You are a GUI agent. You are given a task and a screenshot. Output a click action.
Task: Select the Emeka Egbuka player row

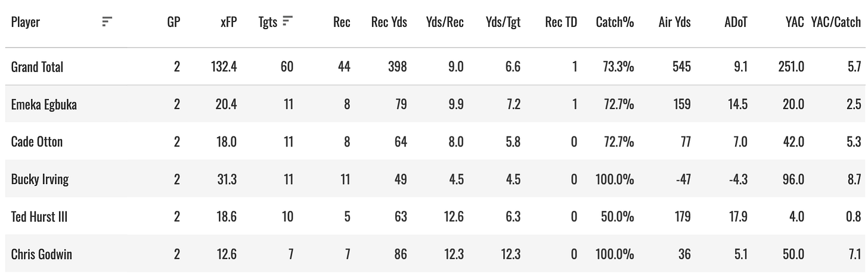coord(434,104)
